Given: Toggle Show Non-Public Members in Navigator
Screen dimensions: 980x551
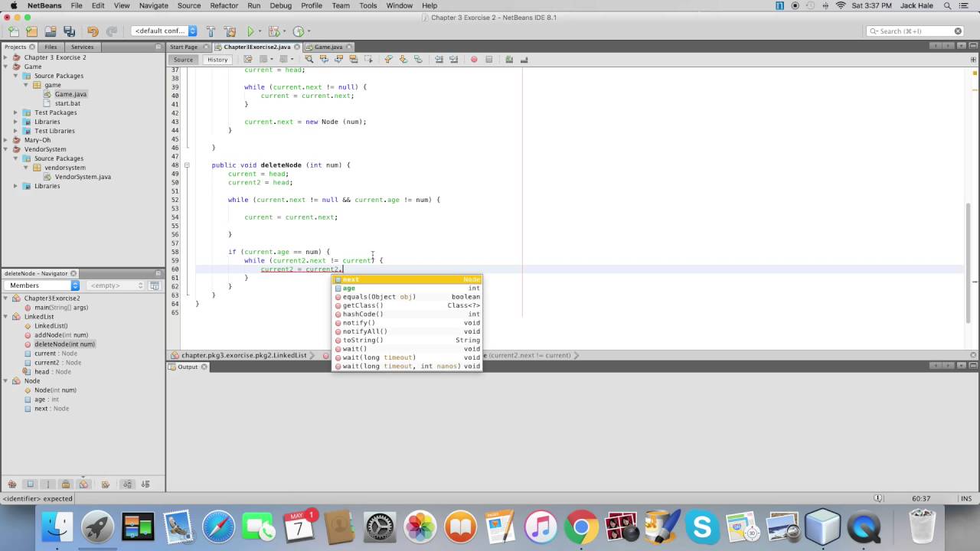Looking at the screenshot, I should point(66,484).
